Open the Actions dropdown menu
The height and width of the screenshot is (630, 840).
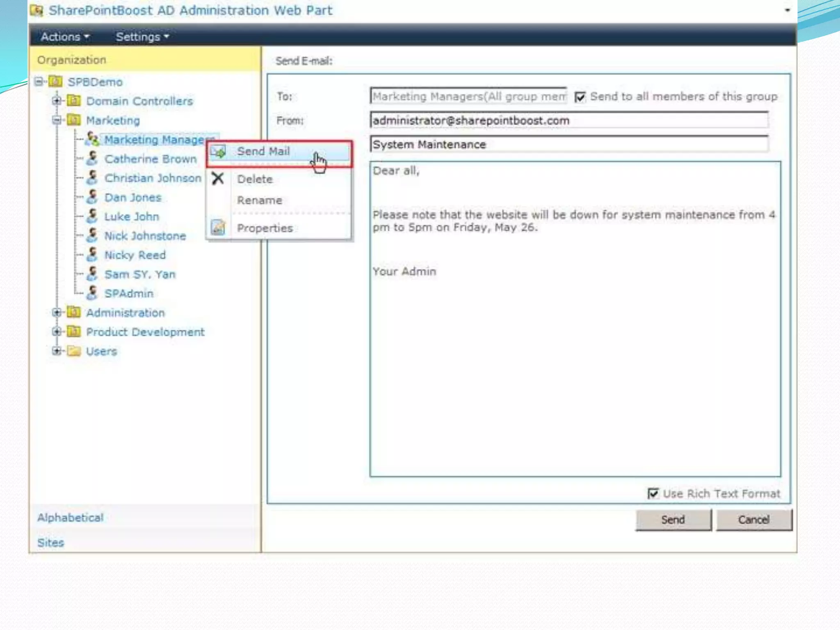[x=65, y=37]
